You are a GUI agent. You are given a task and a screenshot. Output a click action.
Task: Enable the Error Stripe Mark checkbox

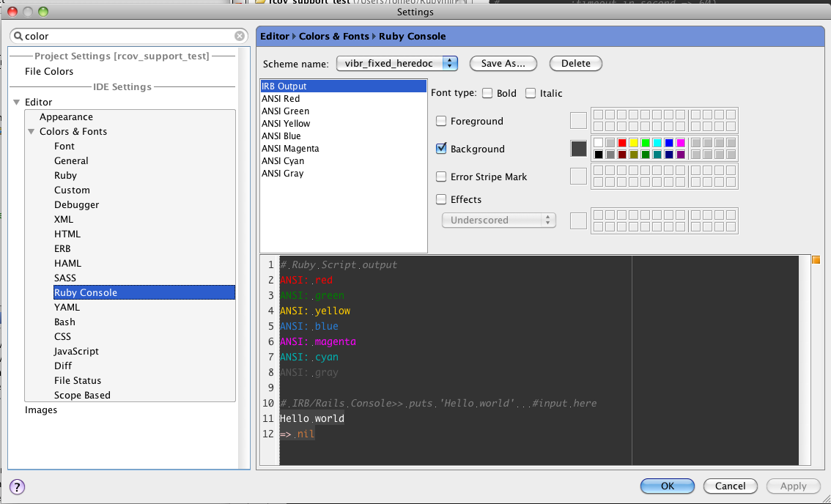point(441,177)
